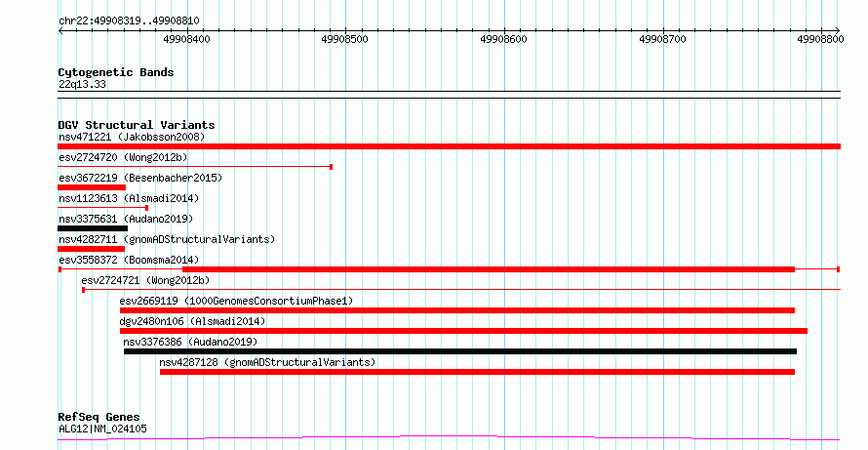Click the esv2724721 thin red line
Viewport: 868px width, 450px height.
(461, 290)
